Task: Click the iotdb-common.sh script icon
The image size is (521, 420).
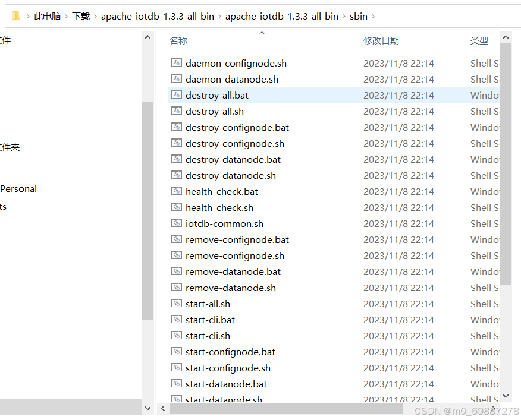Action: click(176, 223)
